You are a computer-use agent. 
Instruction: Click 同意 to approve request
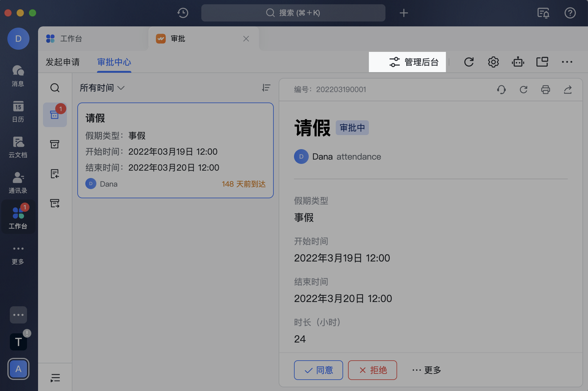pyautogui.click(x=319, y=370)
